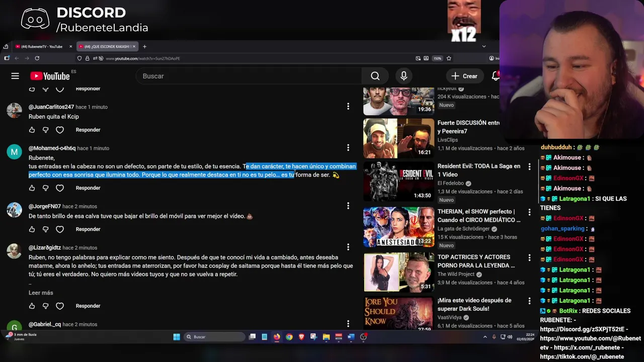This screenshot has width=644, height=362.
Task: Open the Lore You Should Know thumbnail
Action: click(x=398, y=313)
